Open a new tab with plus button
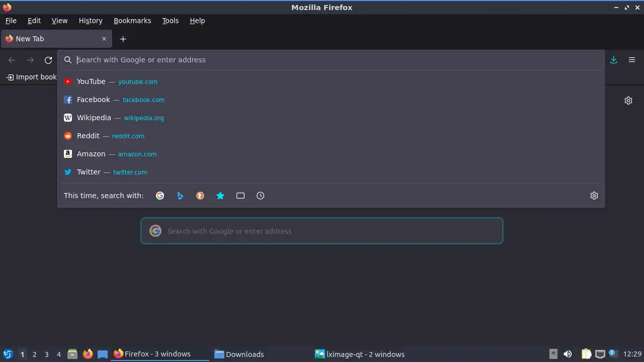The width and height of the screenshot is (644, 362). pyautogui.click(x=123, y=39)
